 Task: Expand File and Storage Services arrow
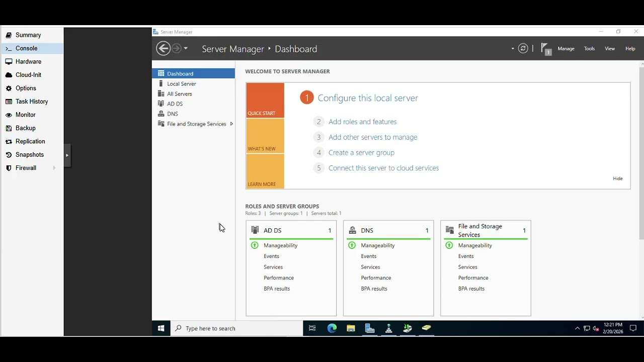(231, 124)
